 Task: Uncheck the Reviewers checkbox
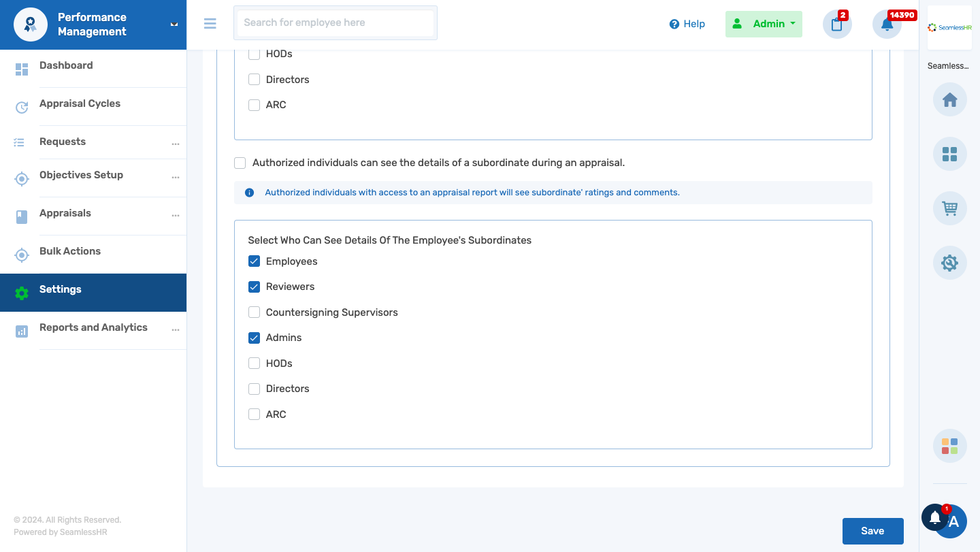pos(254,287)
